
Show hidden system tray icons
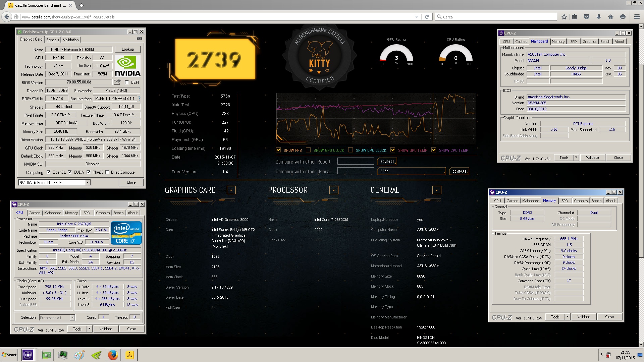(x=601, y=355)
